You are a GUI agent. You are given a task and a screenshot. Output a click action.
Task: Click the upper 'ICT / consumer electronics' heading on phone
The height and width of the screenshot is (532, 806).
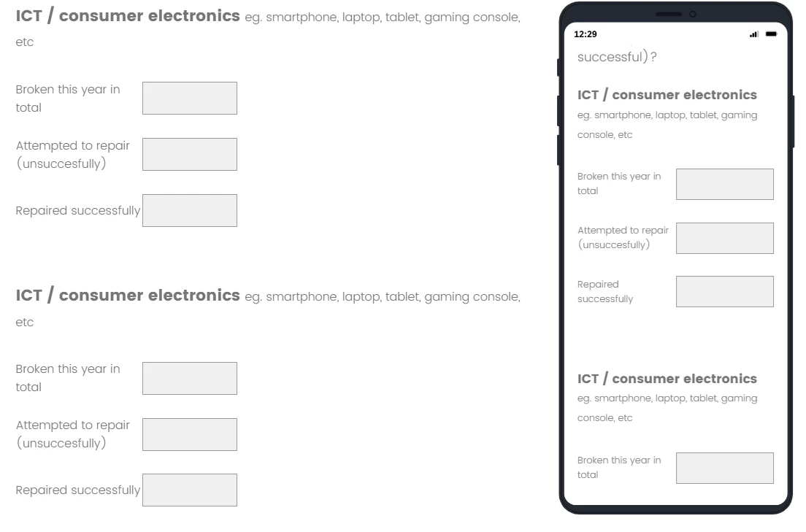(x=667, y=95)
